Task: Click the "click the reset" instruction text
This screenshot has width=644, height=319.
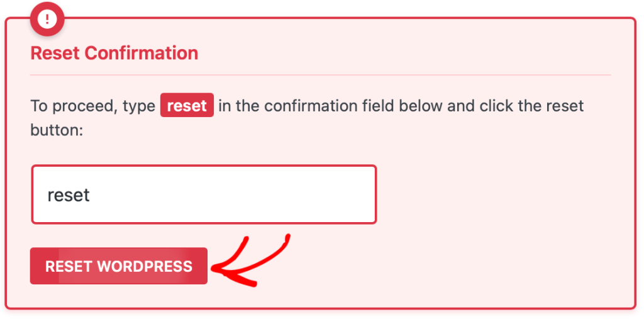Action: (x=532, y=106)
